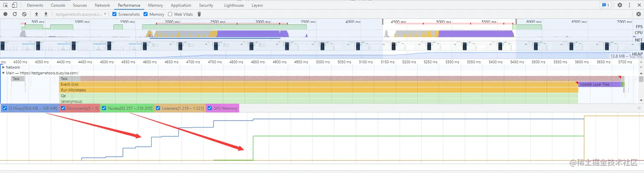This screenshot has height=173, width=644.
Task: Toggle the device toolbar icon
Action: click(x=14, y=5)
